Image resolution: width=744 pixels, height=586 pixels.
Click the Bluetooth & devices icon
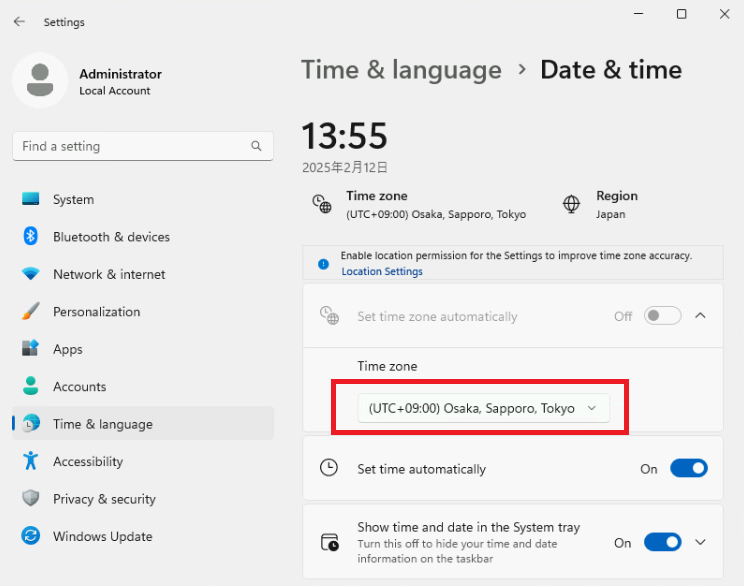tap(30, 237)
